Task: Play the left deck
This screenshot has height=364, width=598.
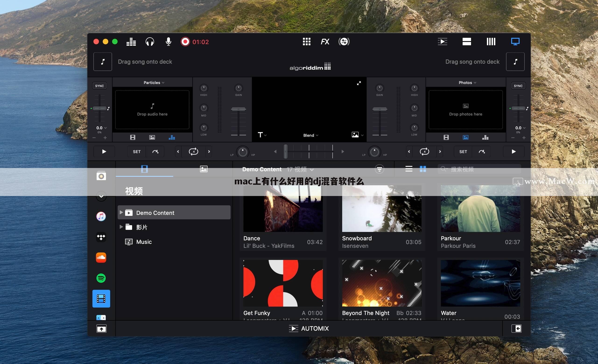Action: (x=104, y=152)
